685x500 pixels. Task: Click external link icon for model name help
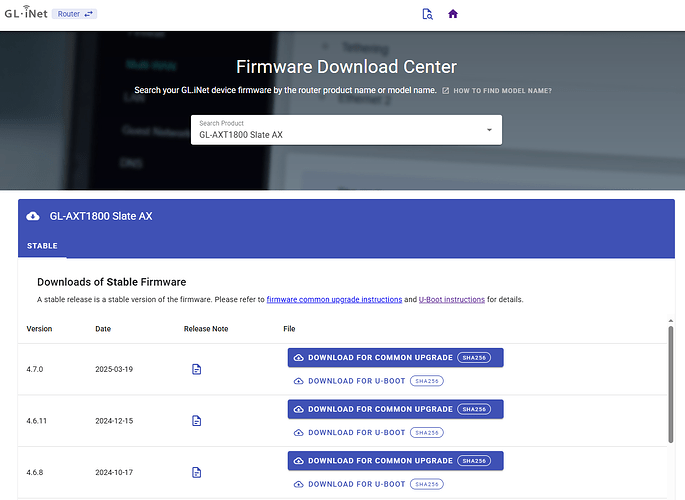coord(446,91)
